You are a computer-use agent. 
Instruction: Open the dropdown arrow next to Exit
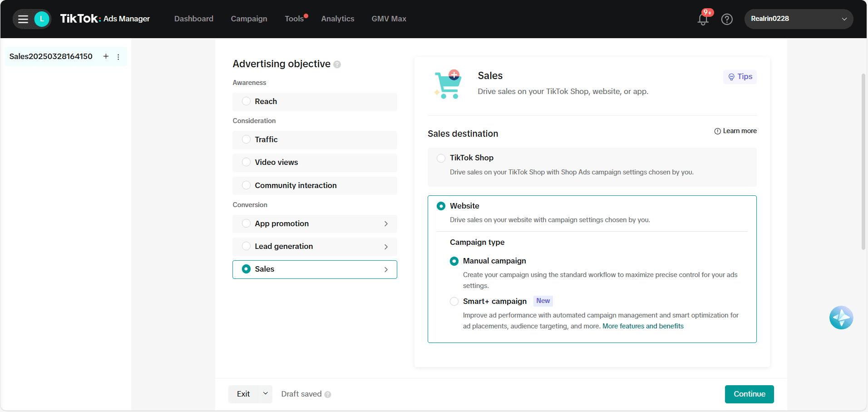266,394
